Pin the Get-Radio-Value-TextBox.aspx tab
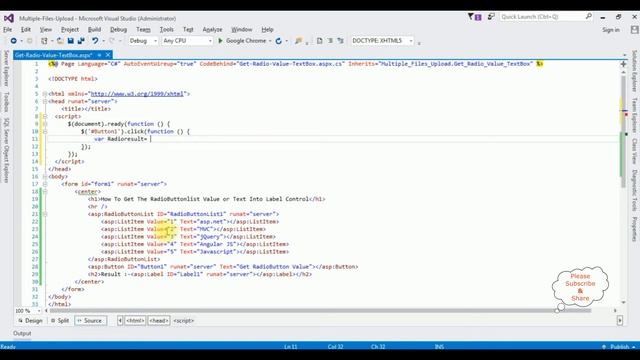 click(x=99, y=55)
